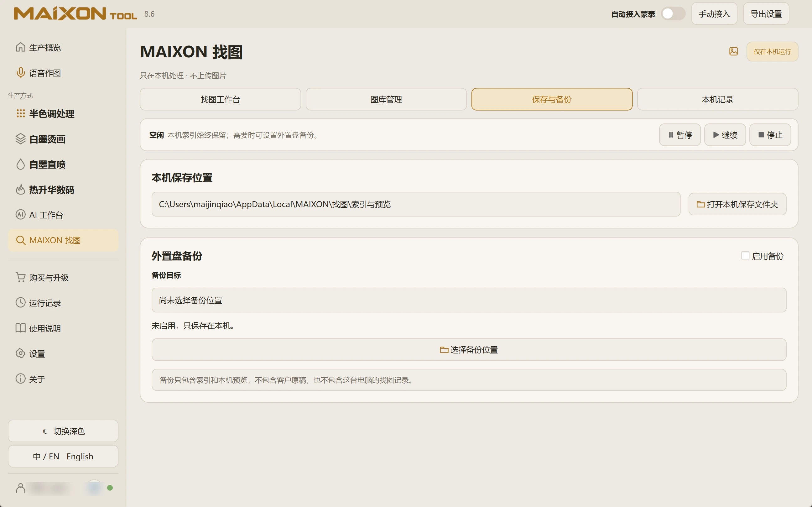Change language with 中 / EN English button
Screen dimensions: 812x507
(63, 456)
